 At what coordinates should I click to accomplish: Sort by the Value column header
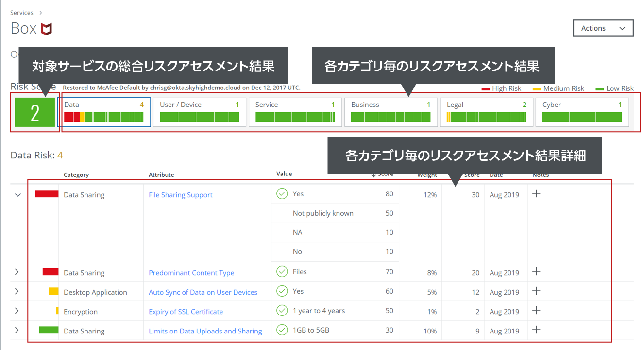coord(284,174)
